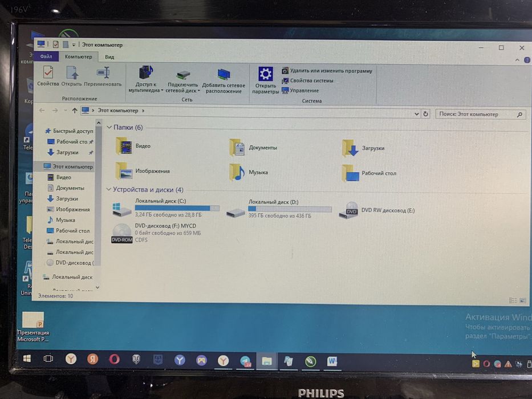The image size is (532, 399).
Task: Switch to the Вид ribbon tab
Action: pos(109,57)
